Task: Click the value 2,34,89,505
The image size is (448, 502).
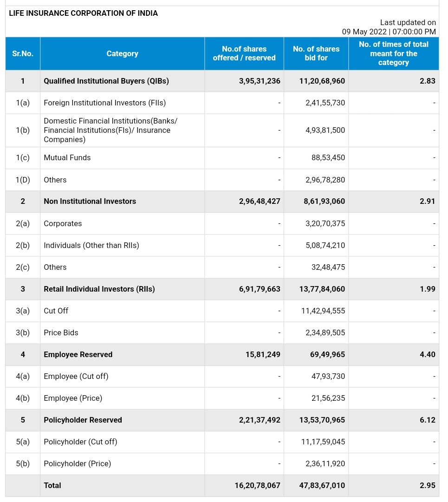Action: coord(325,332)
